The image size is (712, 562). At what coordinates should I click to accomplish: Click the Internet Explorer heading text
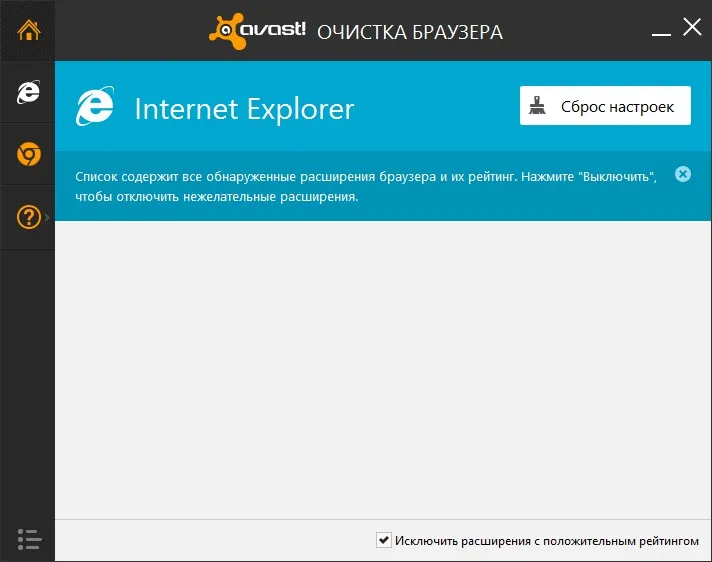tap(244, 109)
